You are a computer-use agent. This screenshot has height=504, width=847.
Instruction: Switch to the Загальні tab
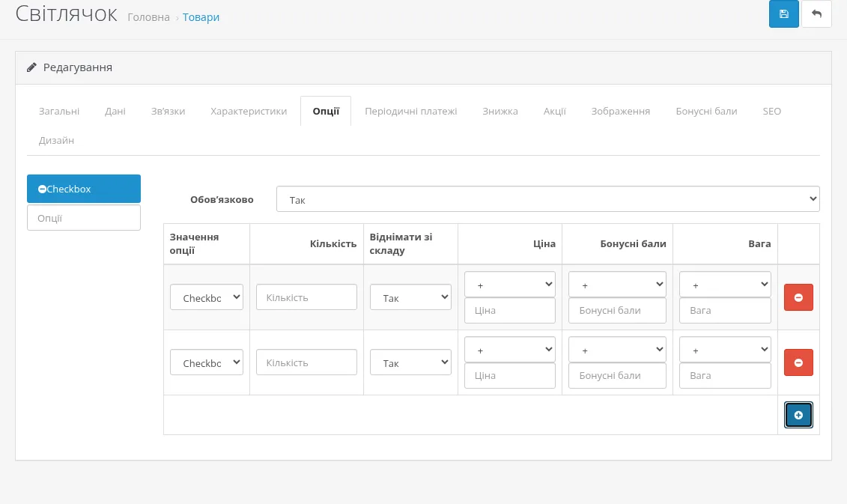pyautogui.click(x=59, y=111)
